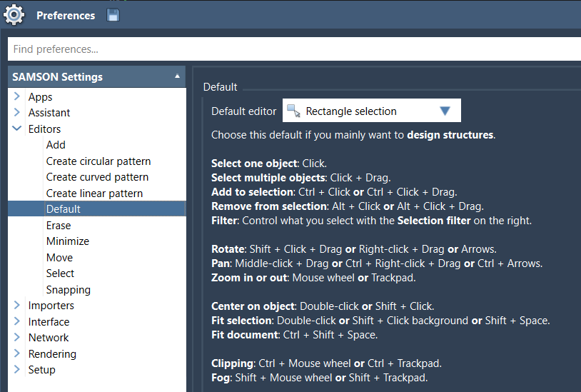
Task: Open Create circular pattern settings
Action: 98,161
